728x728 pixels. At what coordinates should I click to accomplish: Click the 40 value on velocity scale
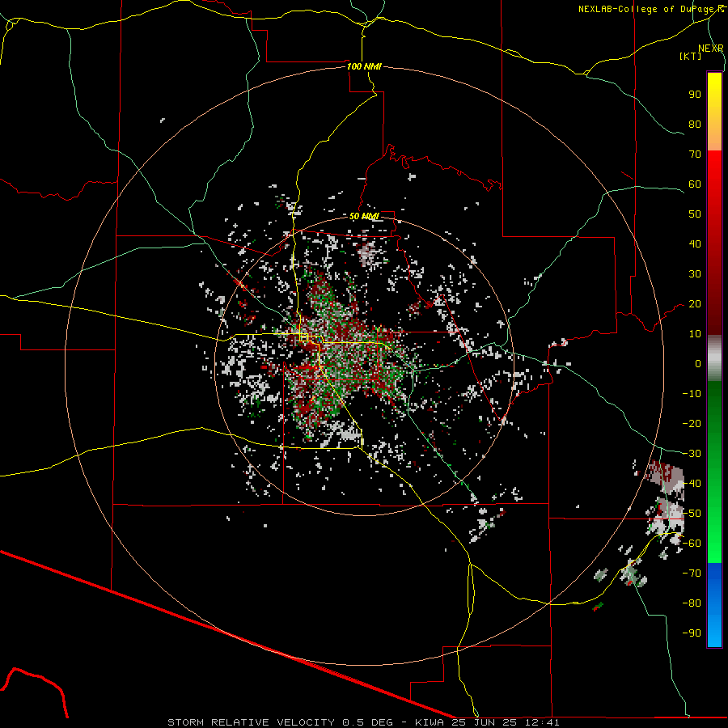[695, 243]
